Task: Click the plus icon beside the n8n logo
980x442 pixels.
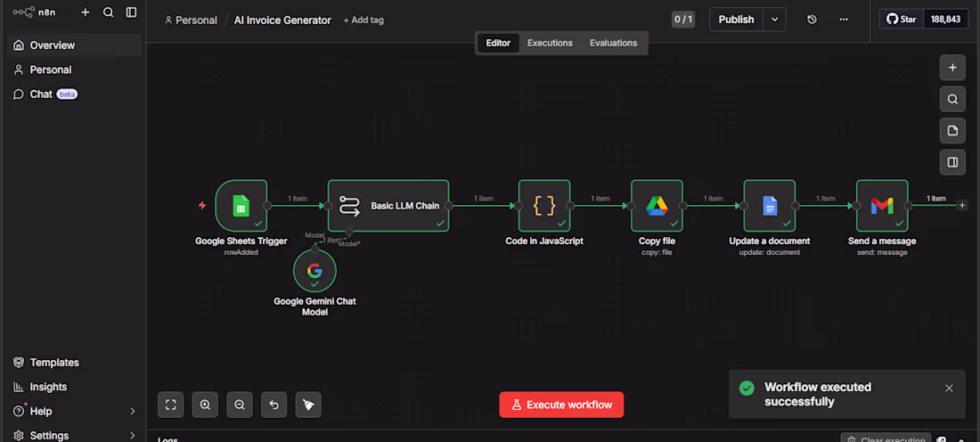Action: tap(86, 12)
